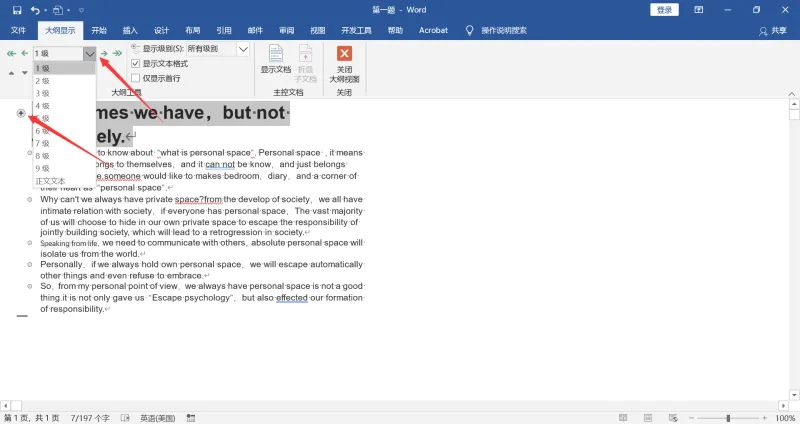Open the 设计 ribbon tab
The width and height of the screenshot is (800, 424).
(161, 30)
